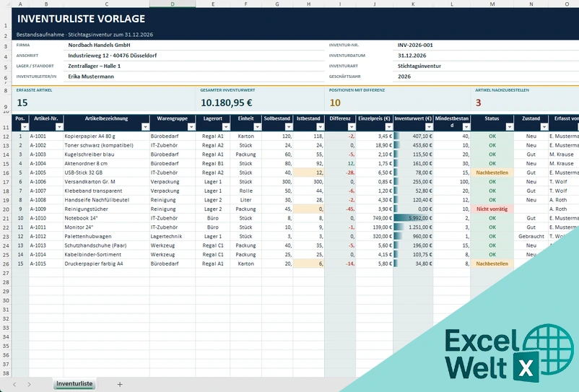
Task: Select Notebook 14" inventory value 5.992,00 €
Action: pyautogui.click(x=413, y=218)
